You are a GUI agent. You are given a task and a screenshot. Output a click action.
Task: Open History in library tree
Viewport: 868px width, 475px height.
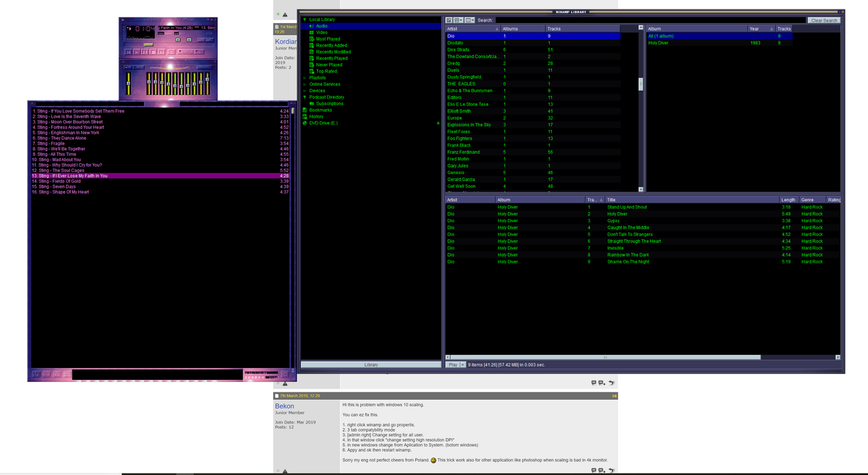pyautogui.click(x=316, y=117)
